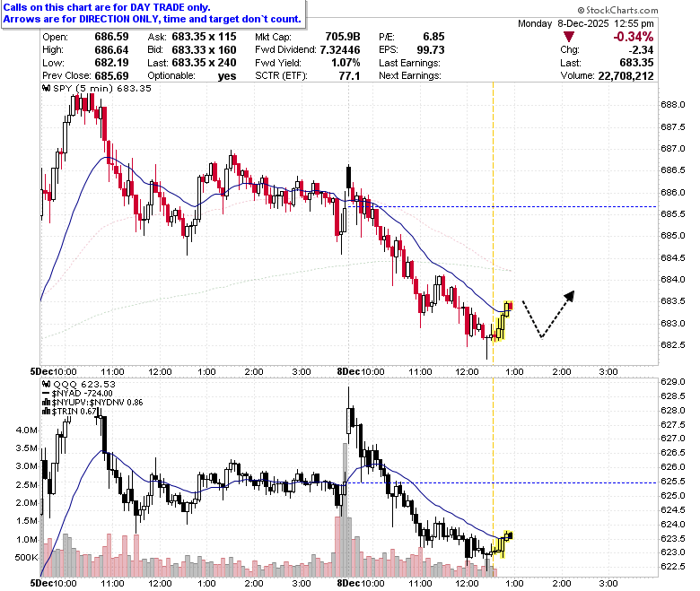This screenshot has width=700, height=591.
Task: Click the 685.5 price axis label
Action: coord(673,214)
